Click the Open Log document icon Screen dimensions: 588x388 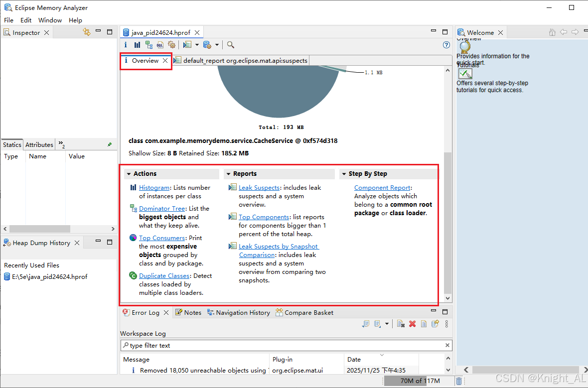point(424,324)
